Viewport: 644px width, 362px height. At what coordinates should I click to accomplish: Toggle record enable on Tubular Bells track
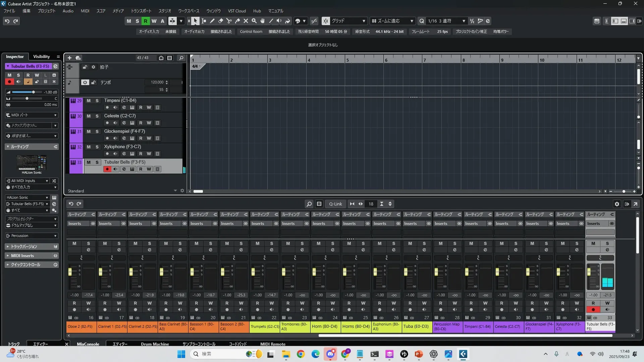click(107, 169)
